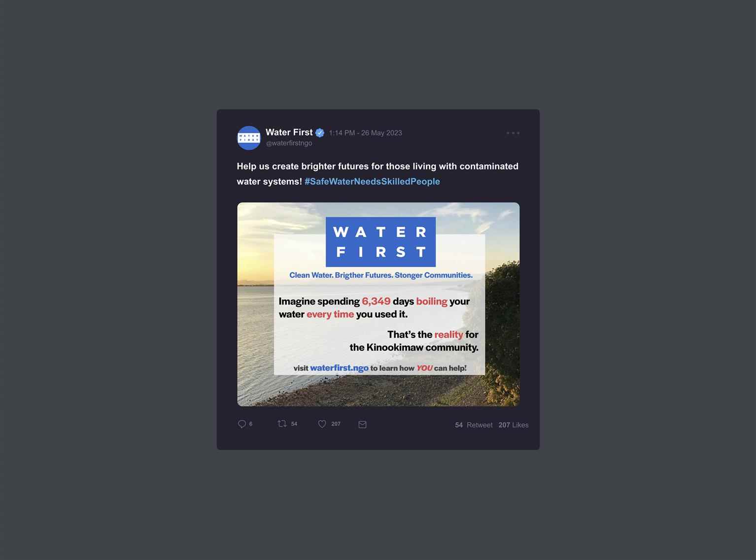
Task: Click waterfirst.ngo text inside the image
Action: pos(339,368)
